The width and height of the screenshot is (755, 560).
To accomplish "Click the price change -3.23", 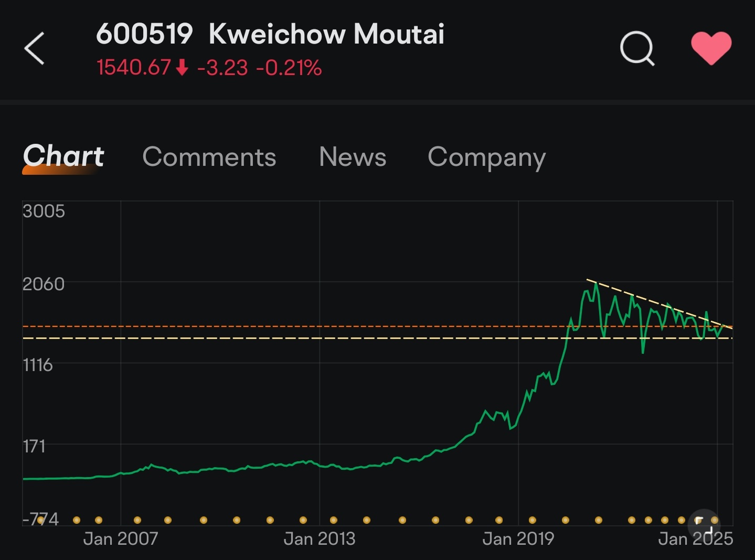I will (222, 68).
